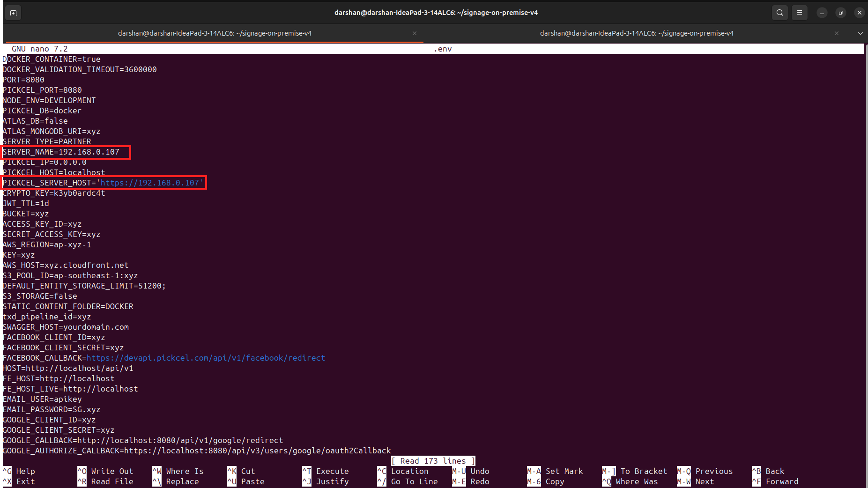This screenshot has width=868, height=488.
Task: Click the new-window icon at top left
Action: pos(13,13)
